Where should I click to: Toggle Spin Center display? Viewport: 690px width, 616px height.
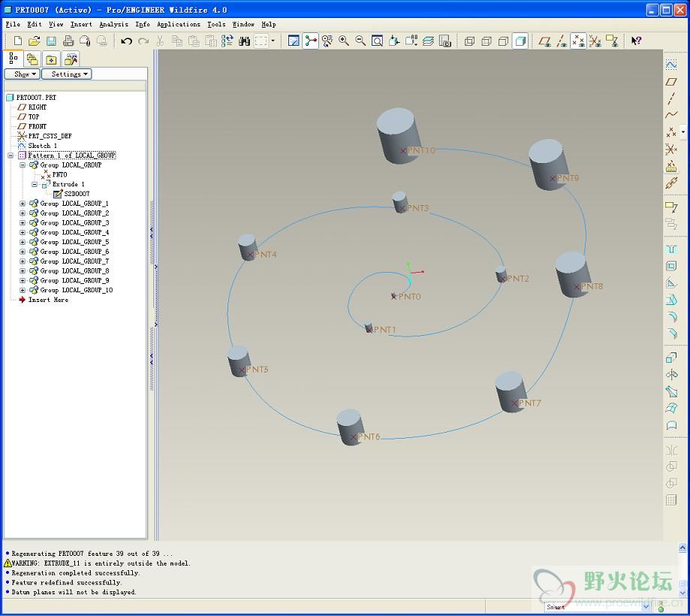(x=310, y=41)
